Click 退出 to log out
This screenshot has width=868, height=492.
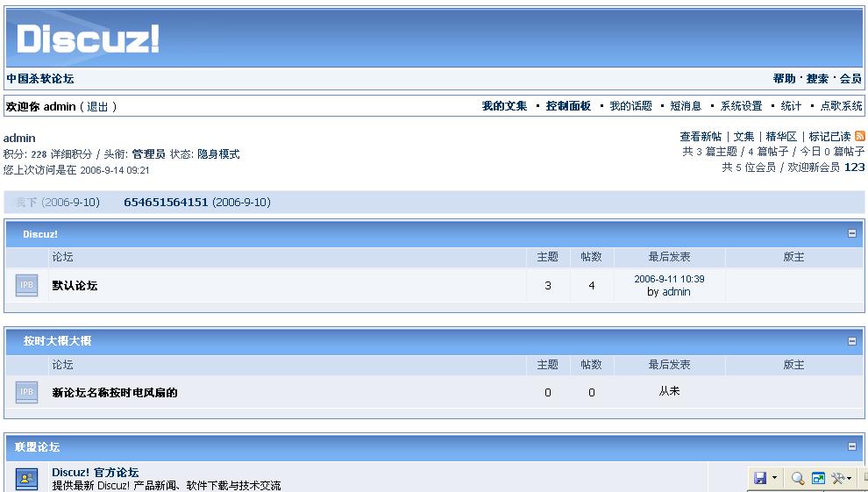pyautogui.click(x=97, y=106)
